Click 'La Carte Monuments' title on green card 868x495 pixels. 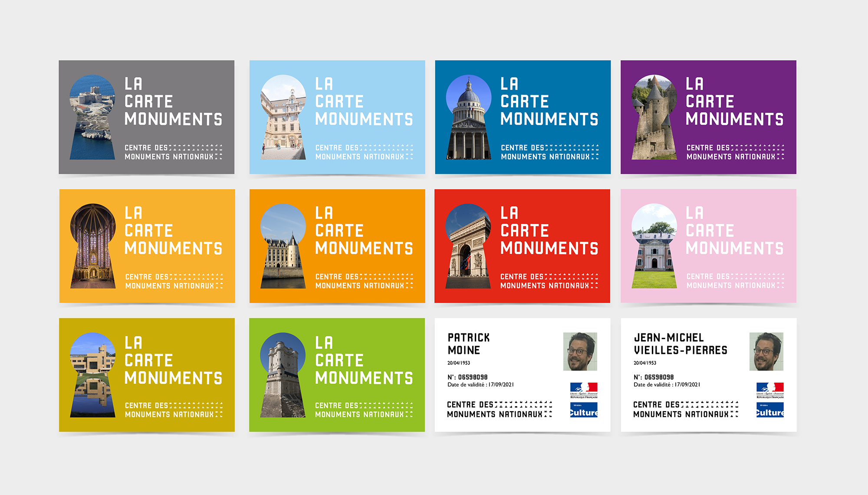[364, 360]
